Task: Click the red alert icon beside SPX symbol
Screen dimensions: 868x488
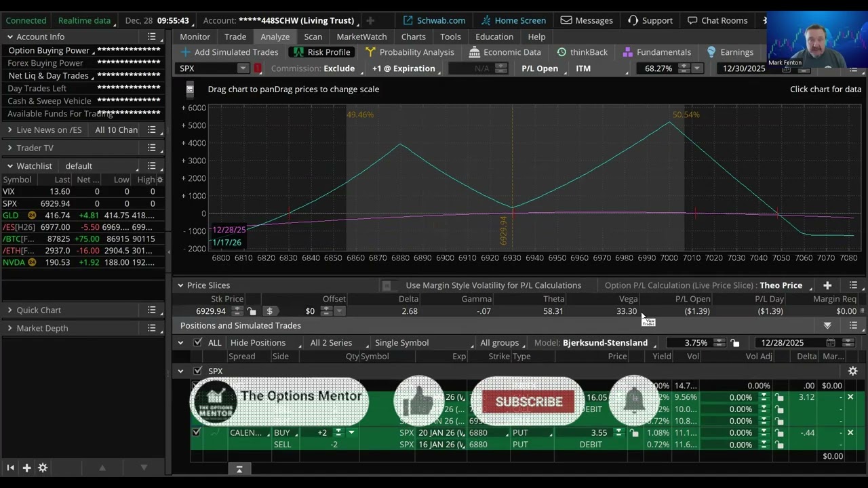Action: (258, 68)
